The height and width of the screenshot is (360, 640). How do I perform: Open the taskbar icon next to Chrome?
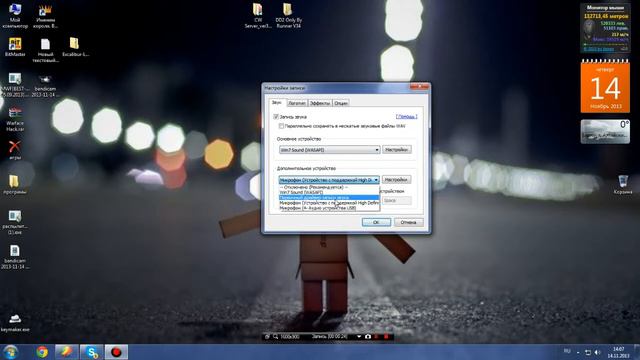point(67,352)
